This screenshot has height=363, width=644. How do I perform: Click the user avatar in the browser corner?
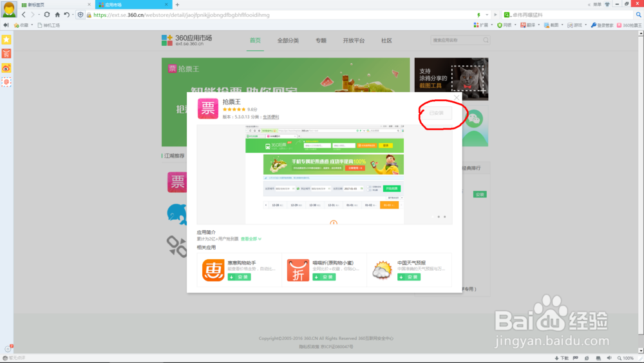(8, 9)
